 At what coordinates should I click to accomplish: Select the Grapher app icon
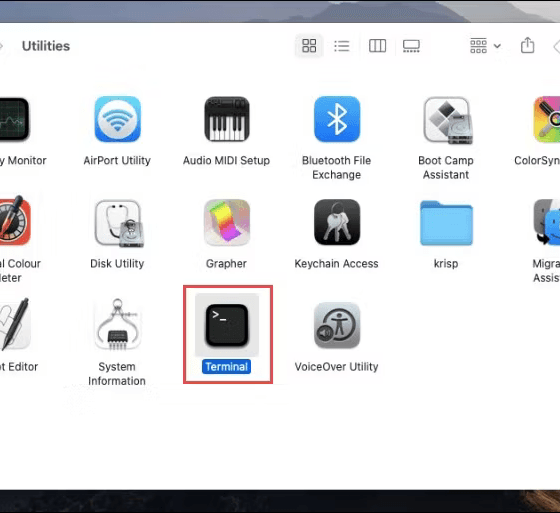[227, 222]
